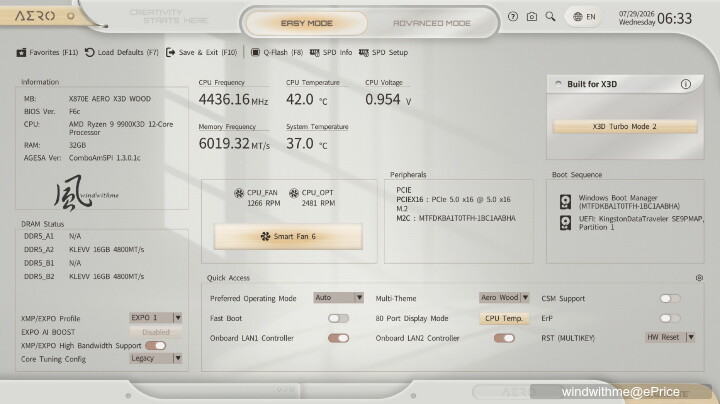Click the Save & Exit (F10) icon
The height and width of the screenshot is (404, 720).
click(x=170, y=52)
